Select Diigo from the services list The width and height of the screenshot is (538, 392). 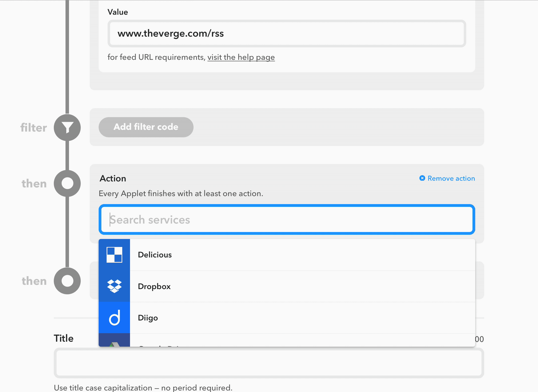(x=287, y=318)
